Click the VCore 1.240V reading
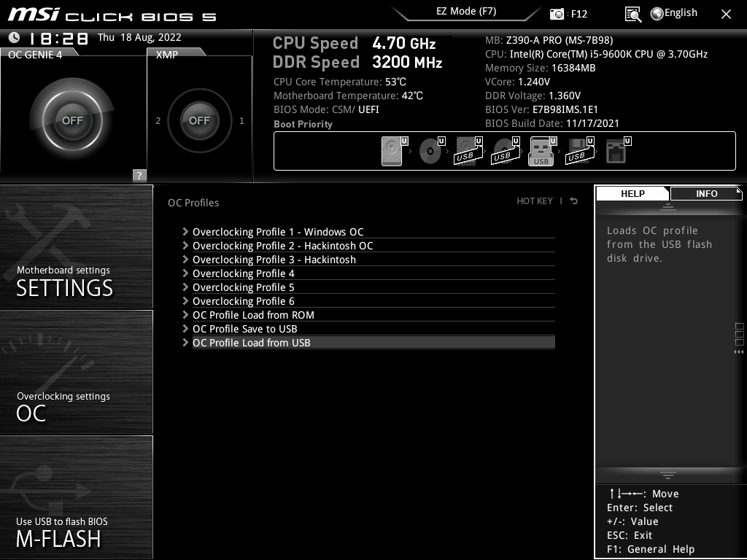Screen dimensions: 747x560 [x=517, y=82]
